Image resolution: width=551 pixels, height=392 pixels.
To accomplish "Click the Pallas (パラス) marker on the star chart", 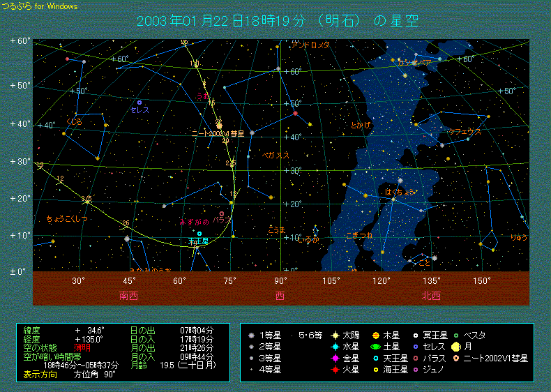I will [222, 213].
